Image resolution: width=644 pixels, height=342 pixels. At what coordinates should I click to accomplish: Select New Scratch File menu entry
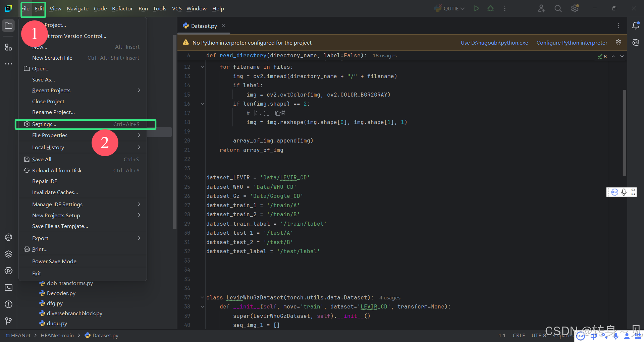click(83, 58)
